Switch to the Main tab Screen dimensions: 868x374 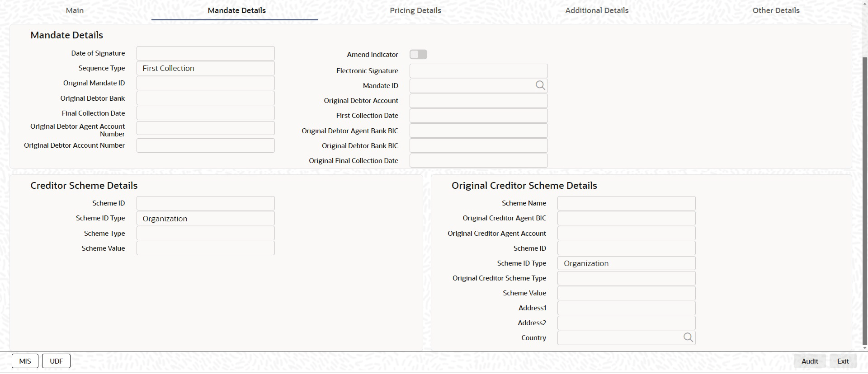tap(75, 10)
